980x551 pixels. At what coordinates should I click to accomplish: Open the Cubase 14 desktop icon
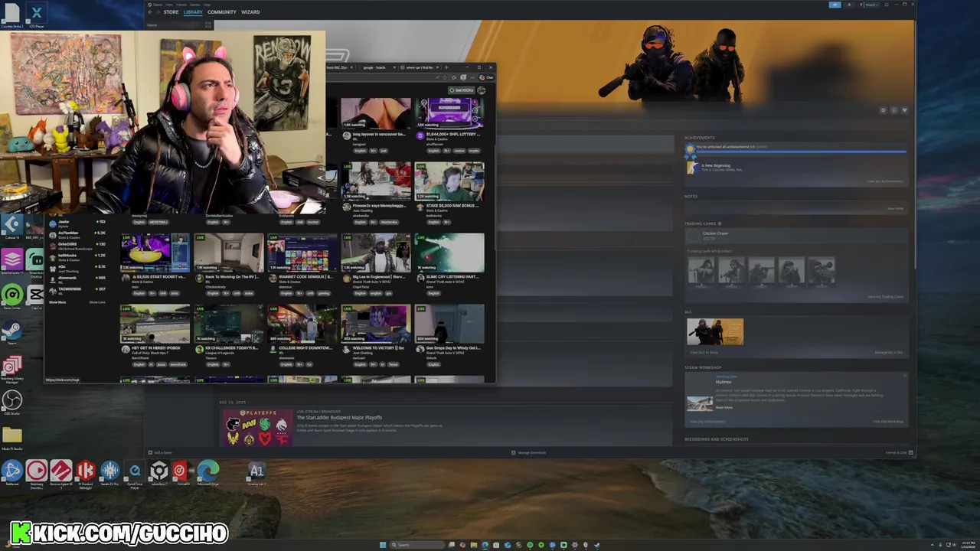(x=11, y=226)
